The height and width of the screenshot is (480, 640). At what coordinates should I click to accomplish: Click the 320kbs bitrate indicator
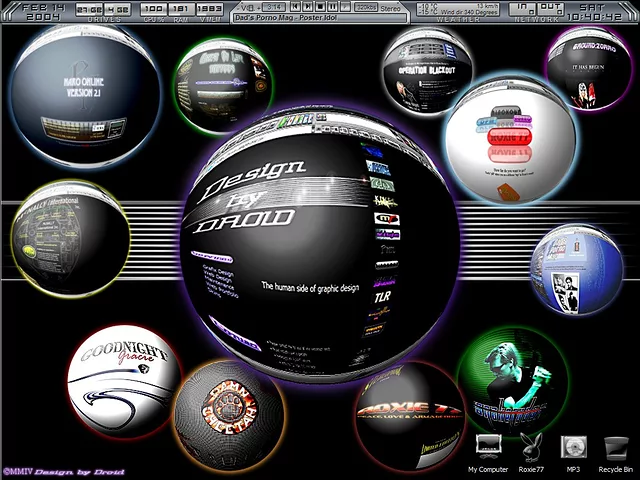[366, 8]
